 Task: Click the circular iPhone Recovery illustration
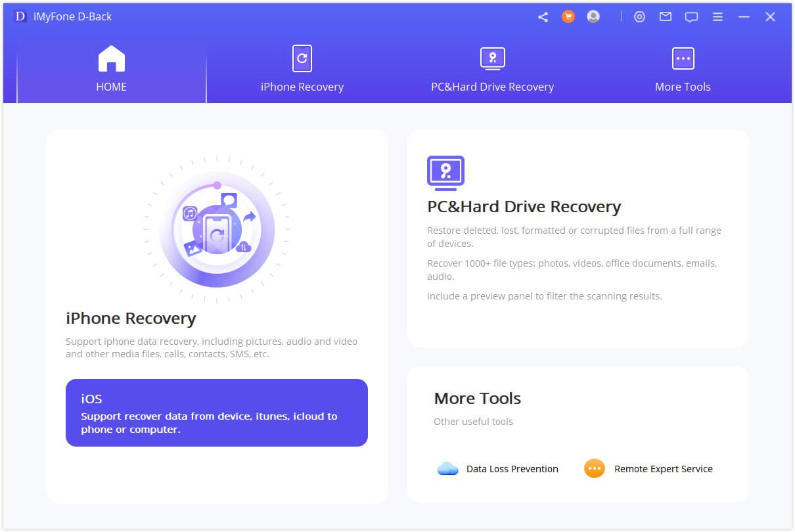pyautogui.click(x=217, y=229)
